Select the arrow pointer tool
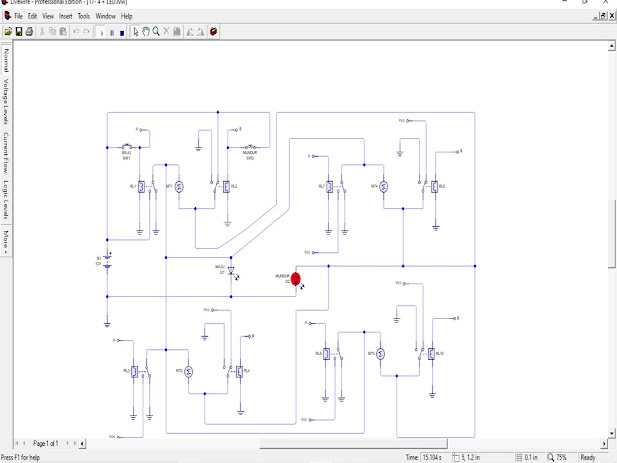Image resolution: width=617 pixels, height=463 pixels. click(136, 31)
